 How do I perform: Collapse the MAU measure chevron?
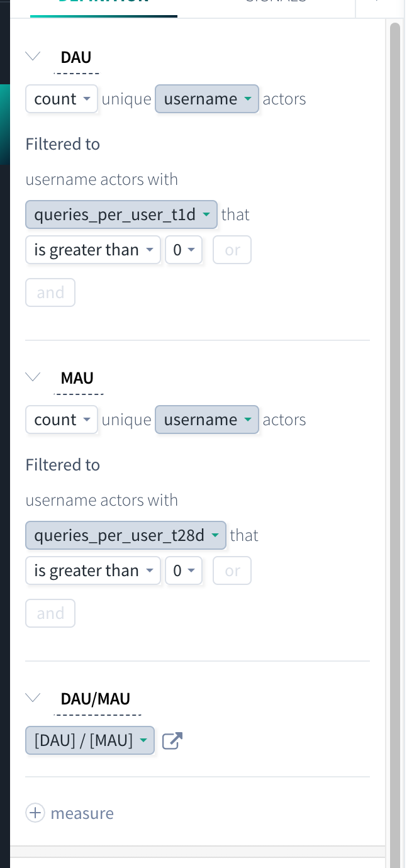tap(33, 377)
